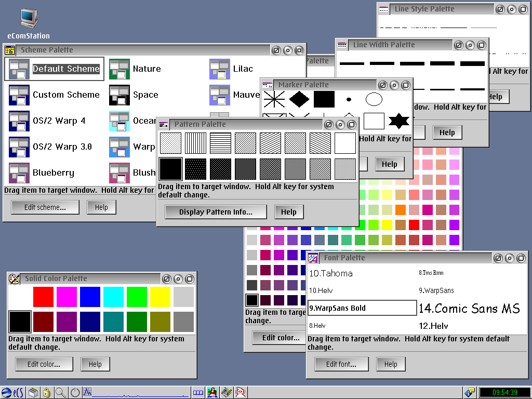
Task: Open the eComStation desktop icon
Action: (29, 18)
